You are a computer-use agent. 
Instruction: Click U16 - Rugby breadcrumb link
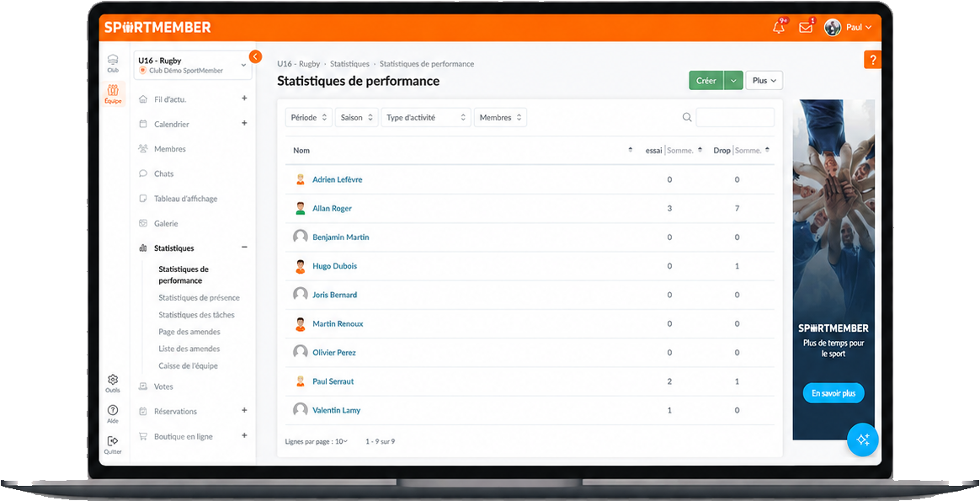[298, 64]
